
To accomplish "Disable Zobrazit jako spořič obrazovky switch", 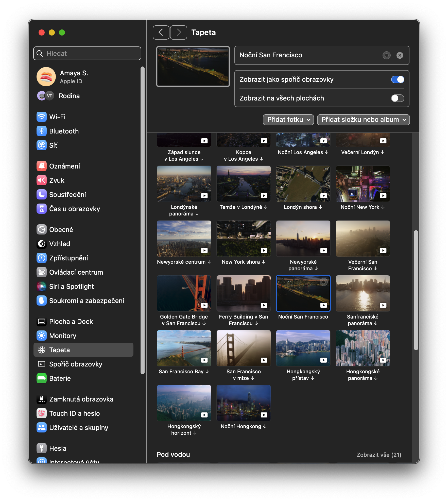I will [398, 79].
